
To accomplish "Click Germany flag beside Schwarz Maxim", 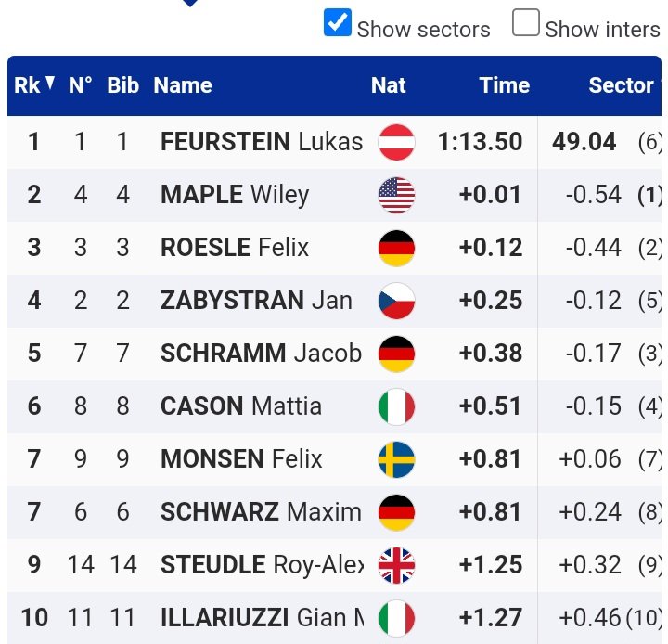I will coord(396,512).
